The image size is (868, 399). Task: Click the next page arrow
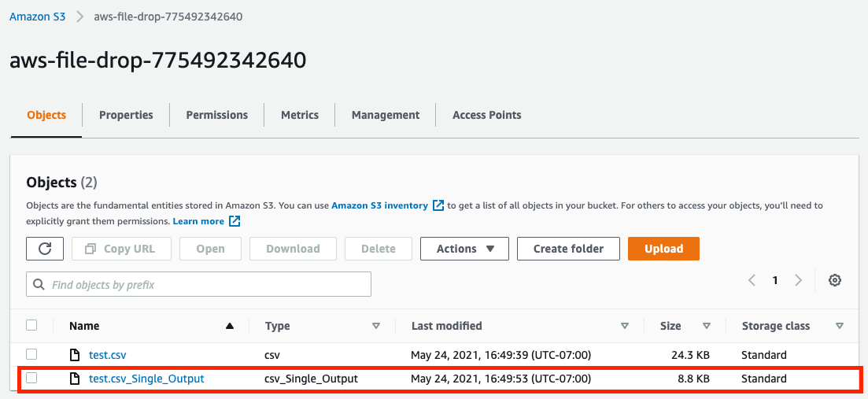tap(799, 280)
